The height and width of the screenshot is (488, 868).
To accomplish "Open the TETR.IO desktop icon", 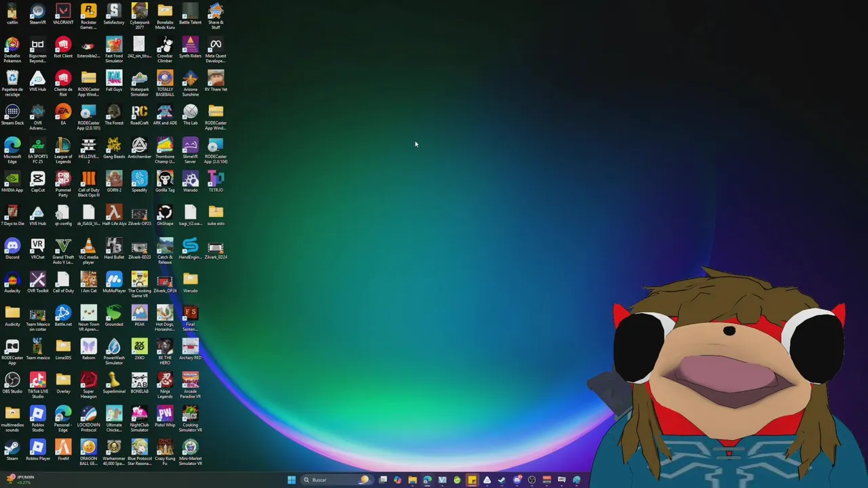I will [x=216, y=182].
